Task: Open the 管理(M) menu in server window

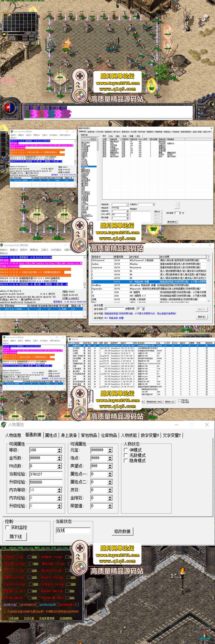Action: pyautogui.click(x=34, y=250)
